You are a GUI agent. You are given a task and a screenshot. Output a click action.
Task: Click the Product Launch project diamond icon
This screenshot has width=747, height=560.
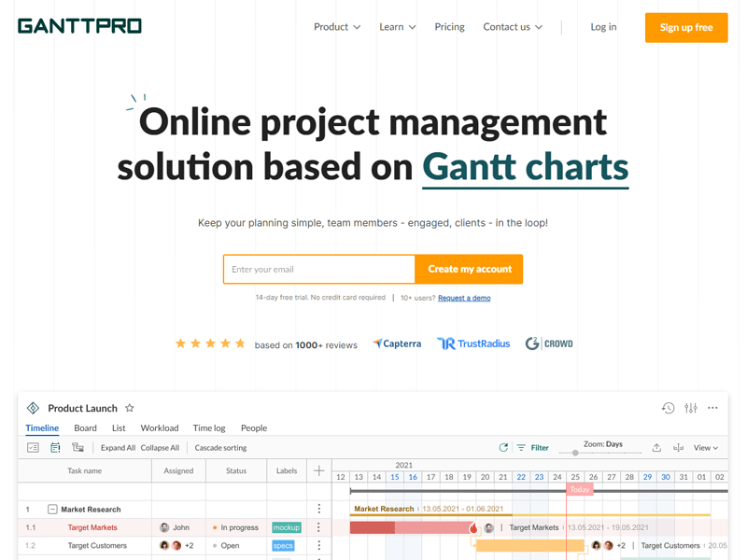click(33, 408)
